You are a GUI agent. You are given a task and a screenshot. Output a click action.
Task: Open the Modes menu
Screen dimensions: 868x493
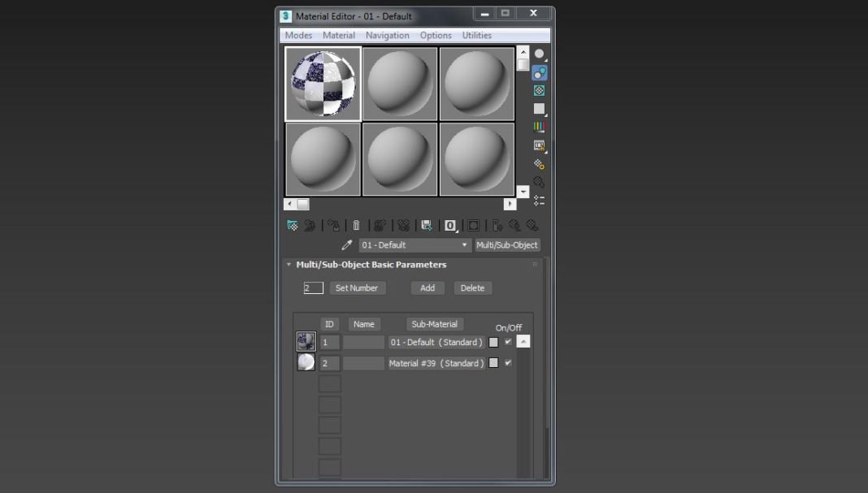click(x=298, y=35)
